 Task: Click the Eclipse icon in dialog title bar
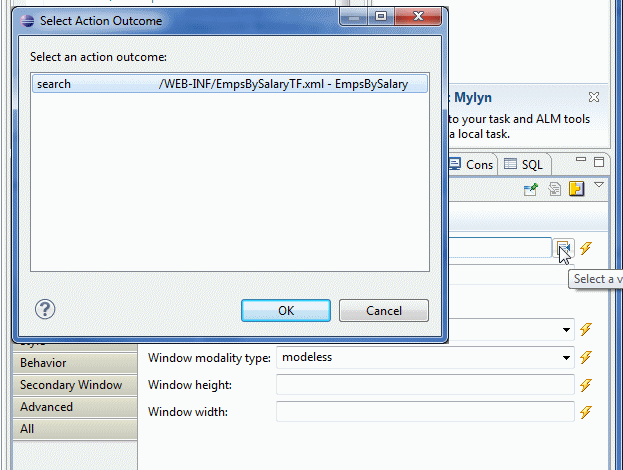[27, 21]
